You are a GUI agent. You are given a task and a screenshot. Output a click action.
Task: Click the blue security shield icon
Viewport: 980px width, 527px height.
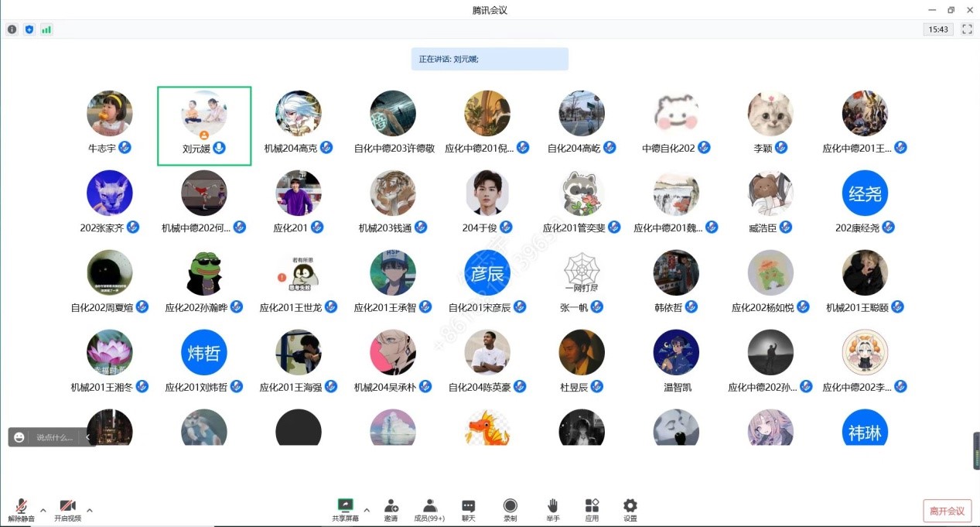tap(29, 29)
